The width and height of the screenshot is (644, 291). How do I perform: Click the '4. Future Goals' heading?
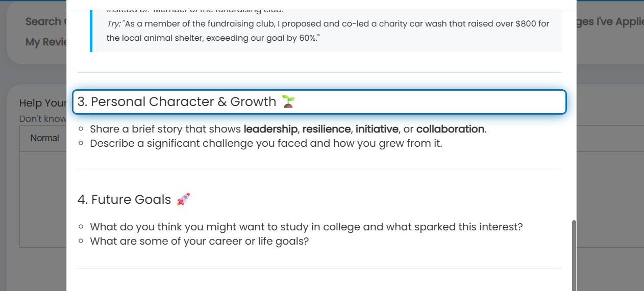pos(124,199)
